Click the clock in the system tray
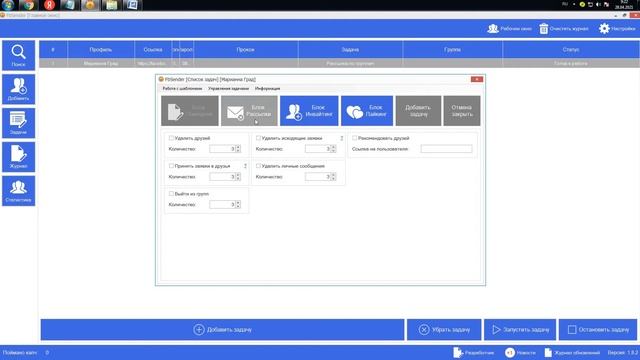Image resolution: width=640 pixels, height=360 pixels. click(x=624, y=5)
